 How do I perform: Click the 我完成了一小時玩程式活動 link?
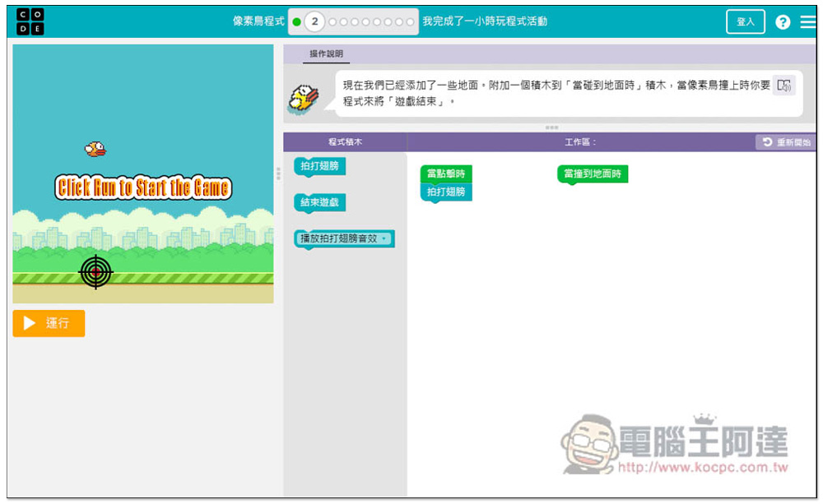pos(485,21)
